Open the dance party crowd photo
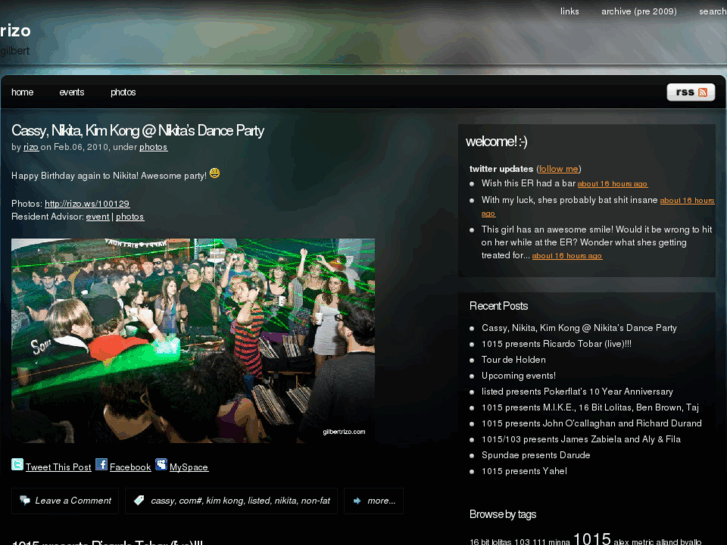 193,341
